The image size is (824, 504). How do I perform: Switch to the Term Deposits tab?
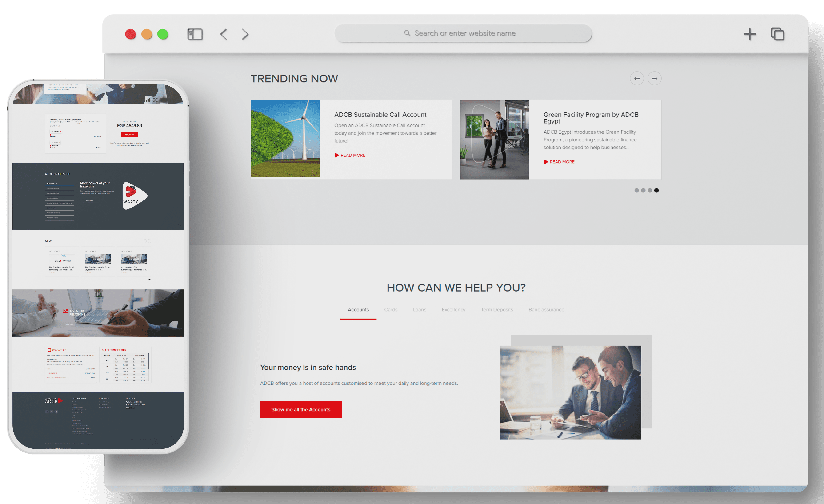pyautogui.click(x=497, y=310)
